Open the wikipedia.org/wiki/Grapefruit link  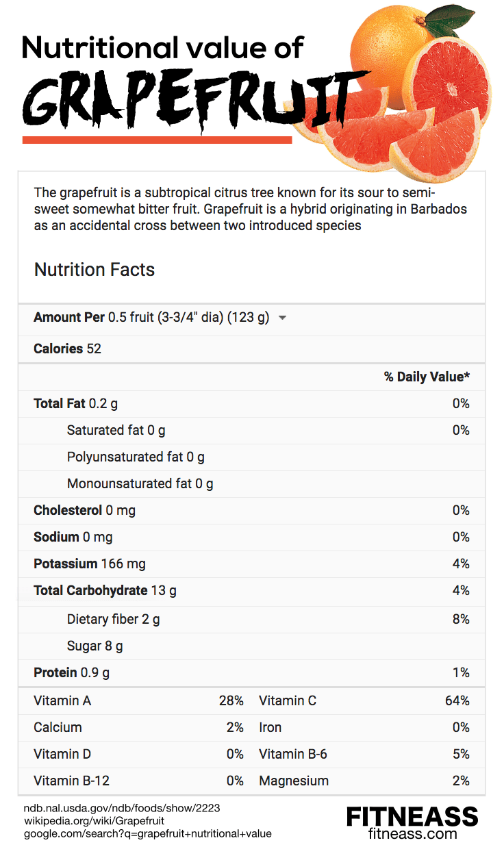(x=94, y=820)
